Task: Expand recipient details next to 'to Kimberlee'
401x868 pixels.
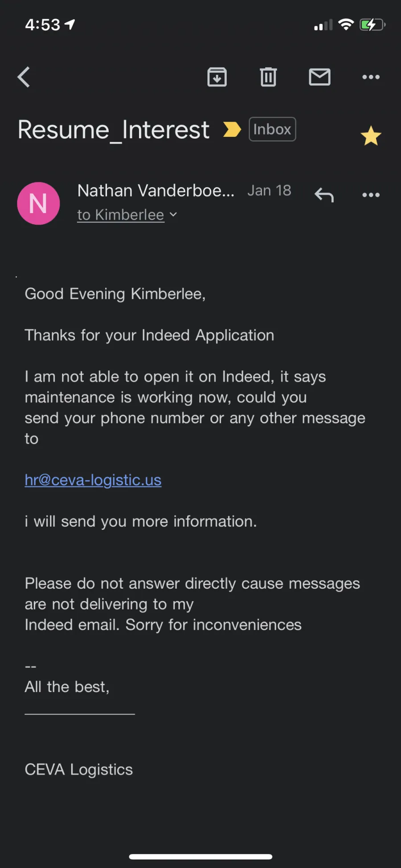Action: coord(173,215)
